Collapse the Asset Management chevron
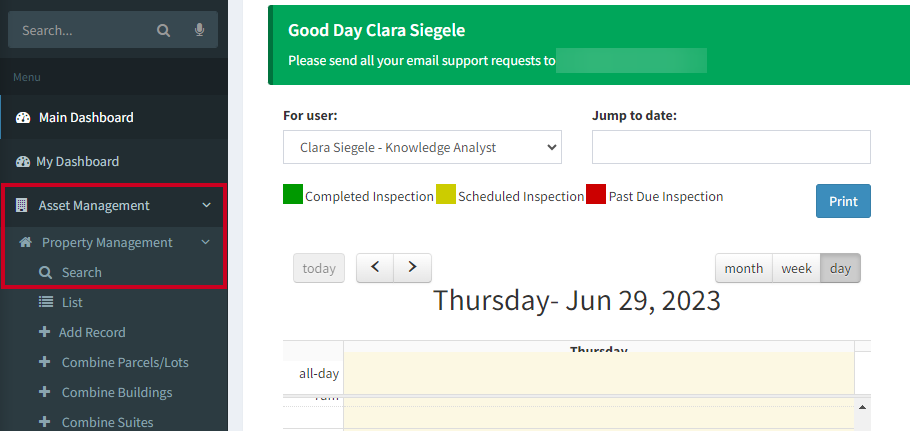The width and height of the screenshot is (910, 431). pos(206,205)
